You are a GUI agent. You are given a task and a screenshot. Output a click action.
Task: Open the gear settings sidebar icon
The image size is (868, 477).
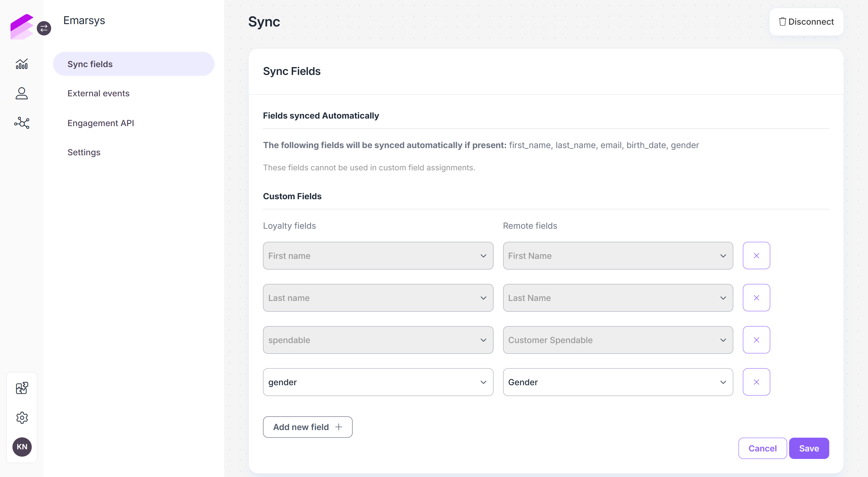(x=22, y=418)
